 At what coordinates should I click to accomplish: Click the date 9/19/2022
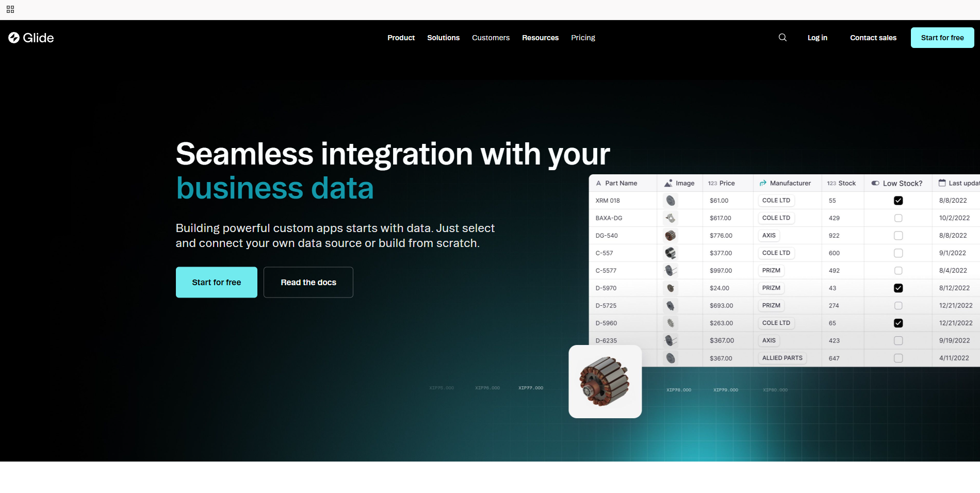[954, 341]
